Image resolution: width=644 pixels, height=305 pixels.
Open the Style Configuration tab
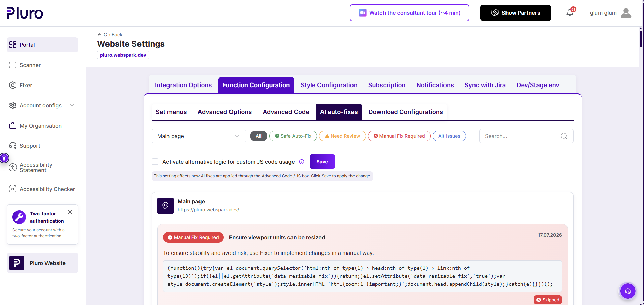pos(329,85)
